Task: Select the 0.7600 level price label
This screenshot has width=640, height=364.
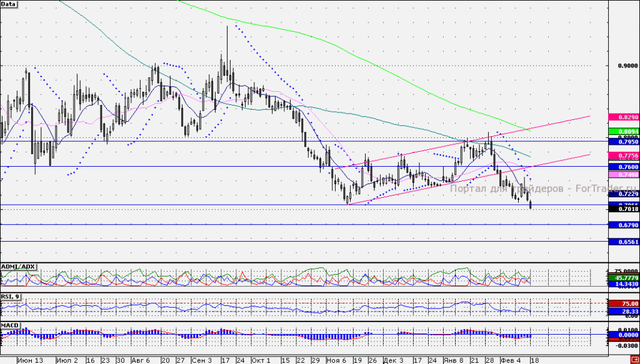Action: (x=624, y=167)
